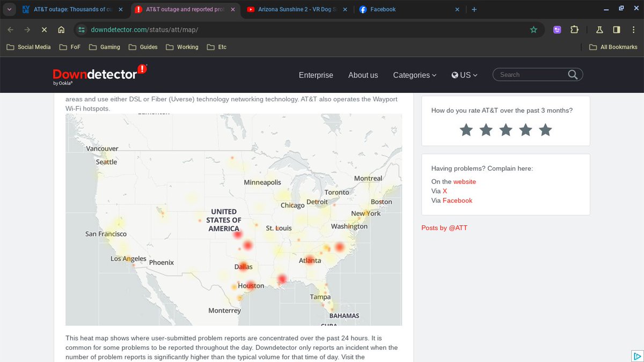644x362 pixels.
Task: Click the Houston label on the outage map
Action: (x=251, y=286)
